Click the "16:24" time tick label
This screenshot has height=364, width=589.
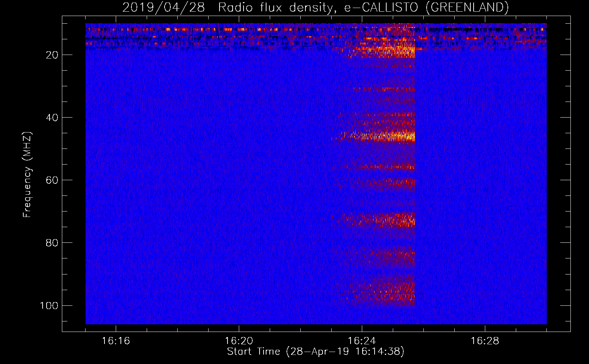(362, 341)
